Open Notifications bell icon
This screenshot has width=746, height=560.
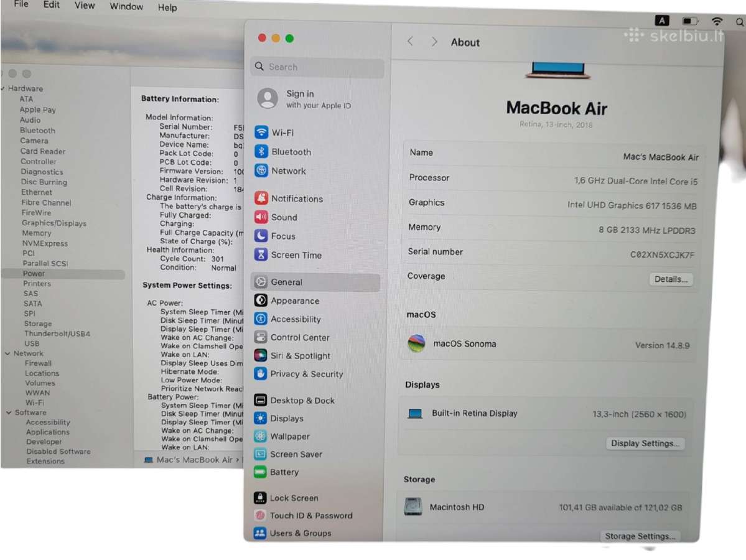tap(261, 198)
